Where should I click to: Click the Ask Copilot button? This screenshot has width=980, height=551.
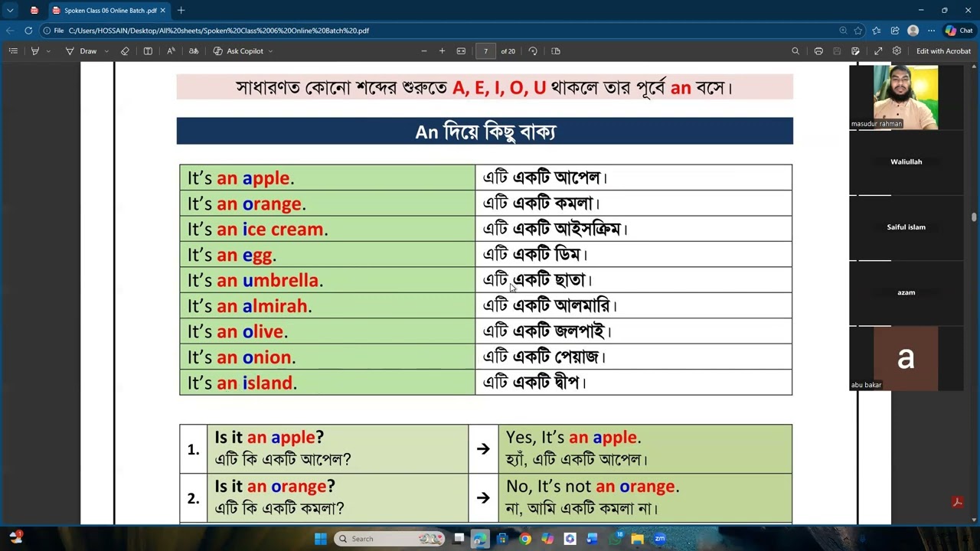click(x=238, y=51)
